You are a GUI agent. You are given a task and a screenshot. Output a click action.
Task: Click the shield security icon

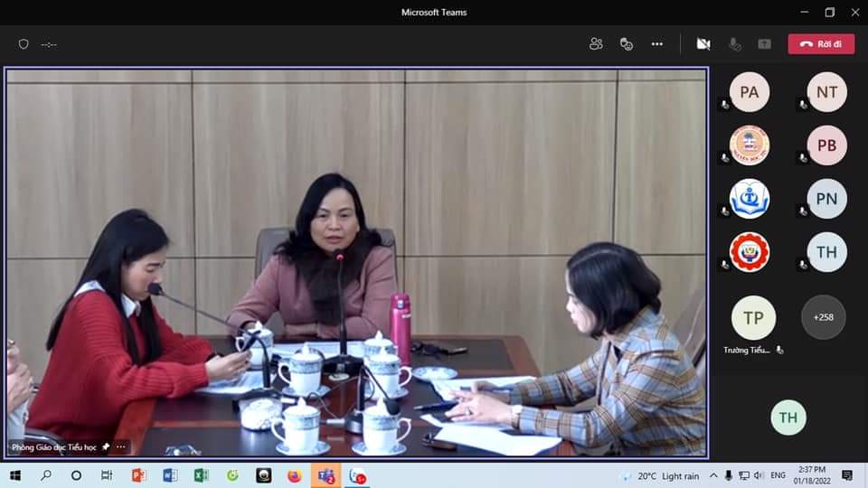24,43
